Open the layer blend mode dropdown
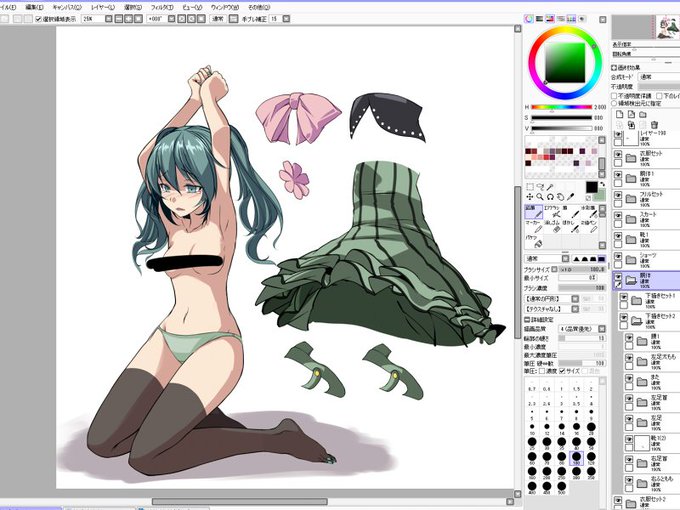 click(x=659, y=77)
